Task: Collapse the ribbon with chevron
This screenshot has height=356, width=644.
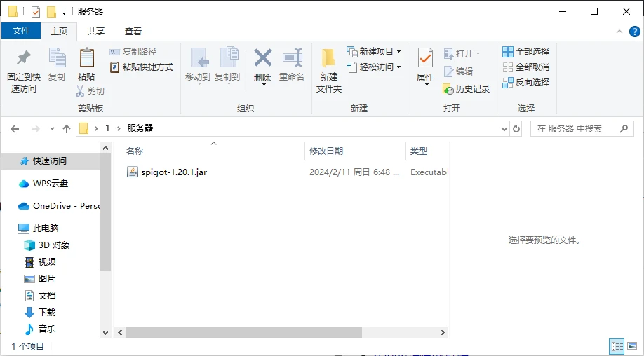Action: tap(619, 32)
